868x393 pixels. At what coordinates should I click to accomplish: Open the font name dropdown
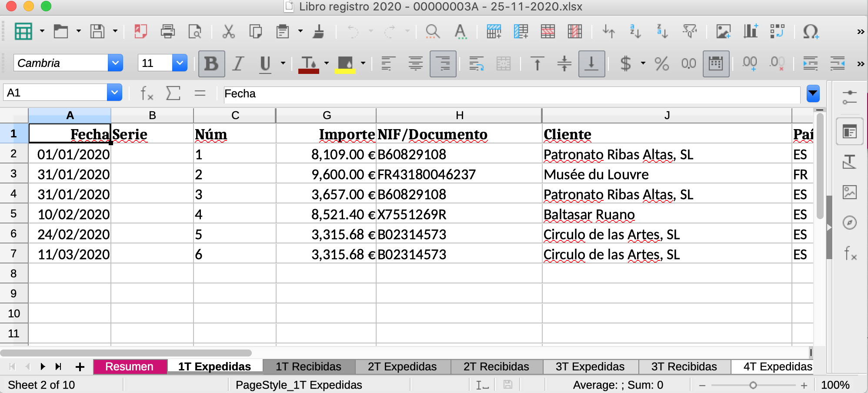coord(115,63)
